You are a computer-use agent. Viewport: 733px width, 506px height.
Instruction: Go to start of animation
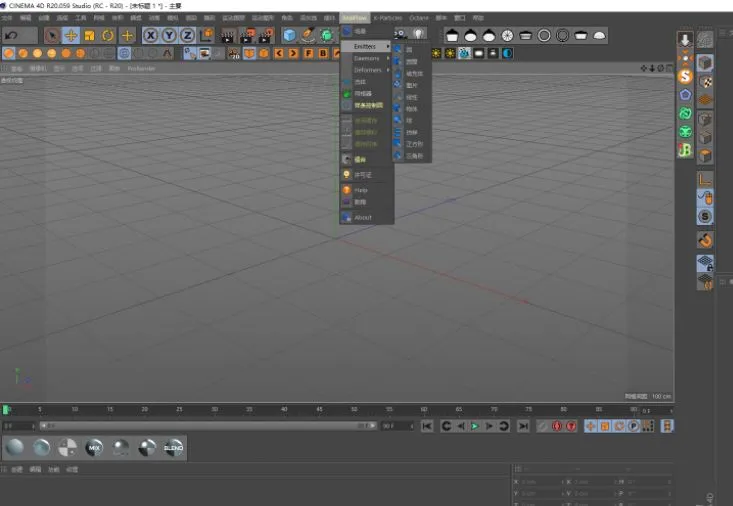pos(427,426)
